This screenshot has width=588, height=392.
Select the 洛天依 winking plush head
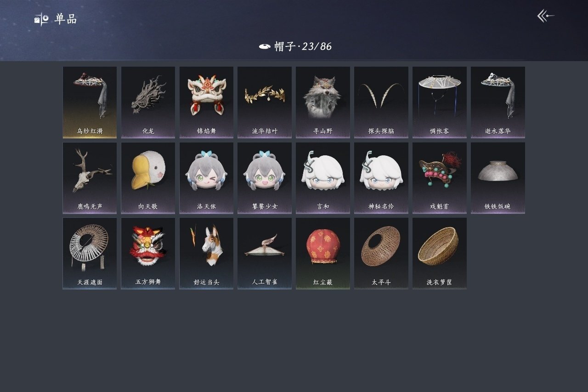pos(206,178)
